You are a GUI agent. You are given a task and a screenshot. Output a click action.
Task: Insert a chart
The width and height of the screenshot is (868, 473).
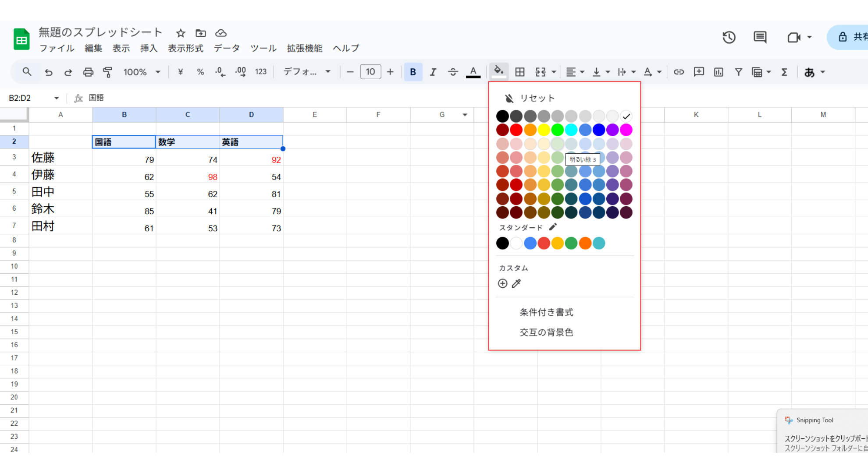click(719, 72)
